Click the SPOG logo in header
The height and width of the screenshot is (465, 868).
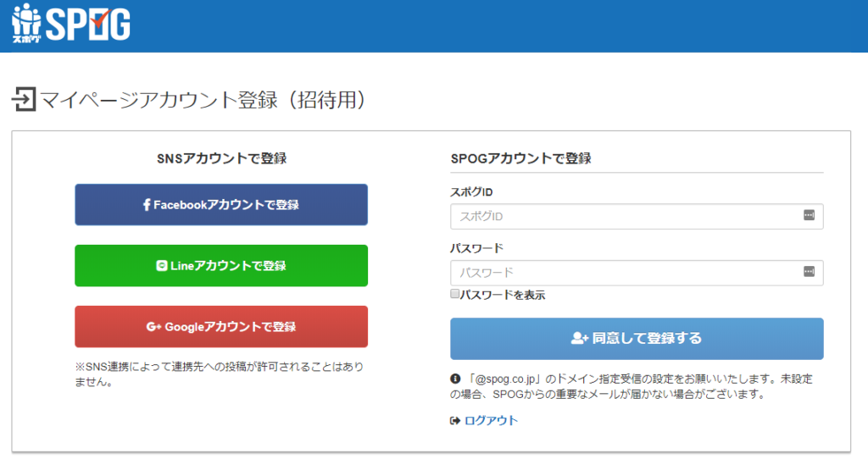71,23
